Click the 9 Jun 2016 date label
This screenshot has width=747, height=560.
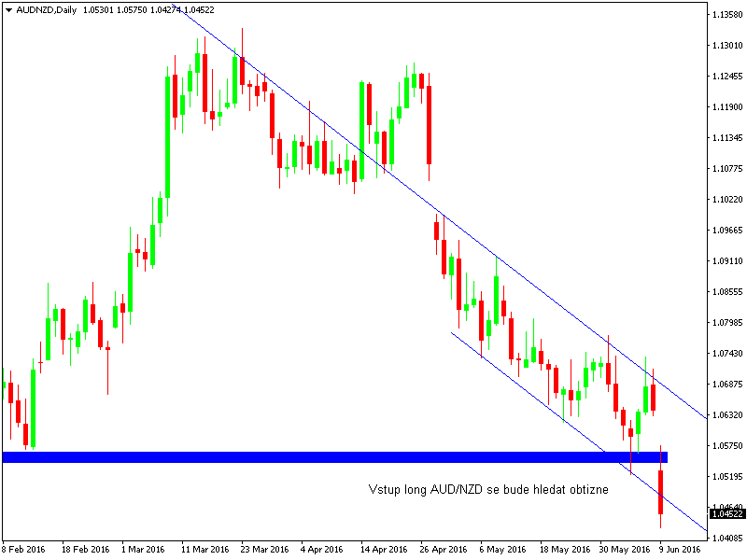[680, 550]
